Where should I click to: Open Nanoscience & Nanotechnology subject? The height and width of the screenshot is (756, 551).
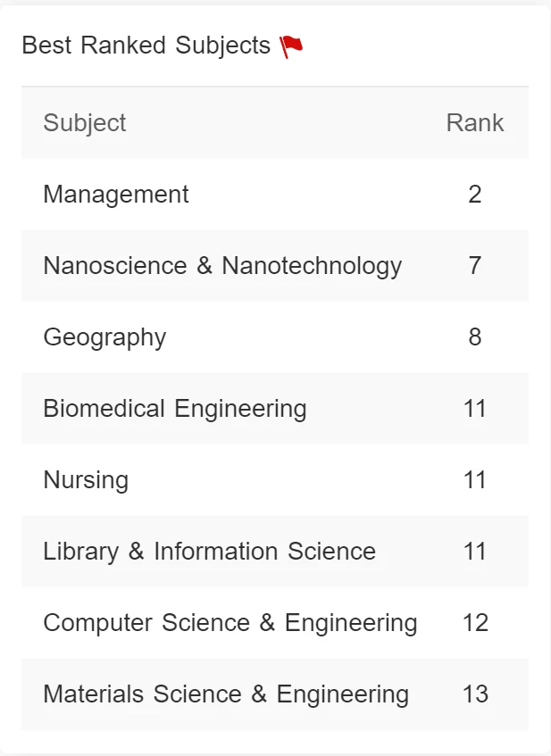pyautogui.click(x=222, y=266)
